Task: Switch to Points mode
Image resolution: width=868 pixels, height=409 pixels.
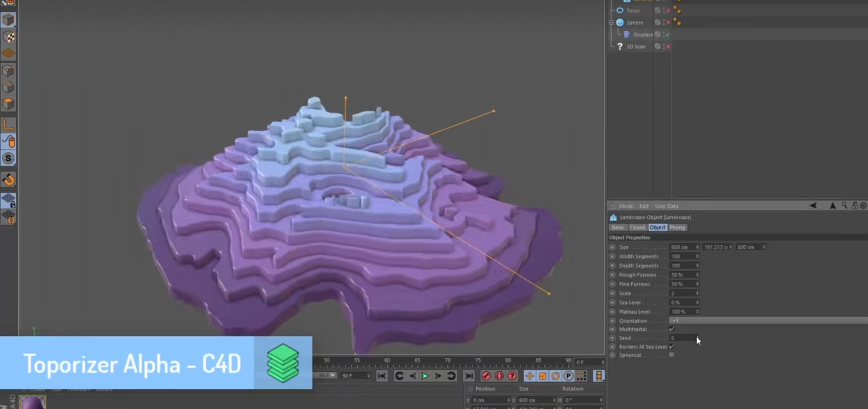Action: tap(8, 71)
